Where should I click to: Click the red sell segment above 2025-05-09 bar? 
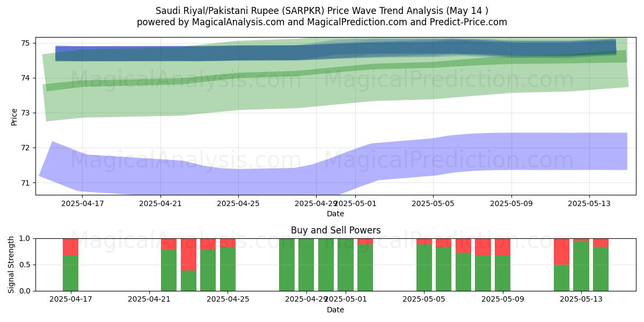pyautogui.click(x=503, y=247)
